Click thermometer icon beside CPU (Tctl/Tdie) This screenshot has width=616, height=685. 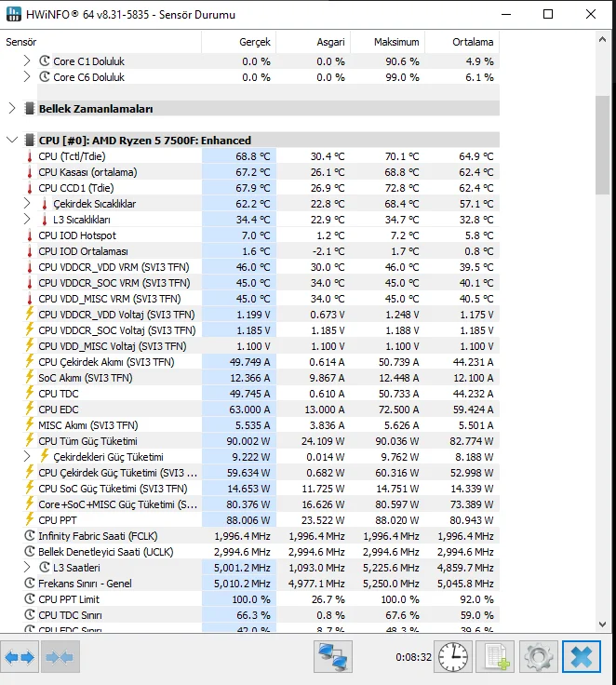(x=30, y=156)
